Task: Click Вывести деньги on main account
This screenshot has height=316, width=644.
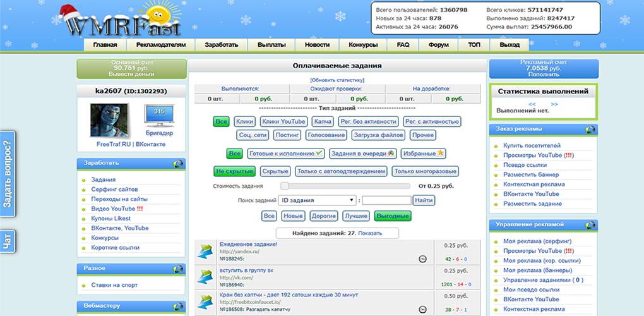Action: [131, 75]
